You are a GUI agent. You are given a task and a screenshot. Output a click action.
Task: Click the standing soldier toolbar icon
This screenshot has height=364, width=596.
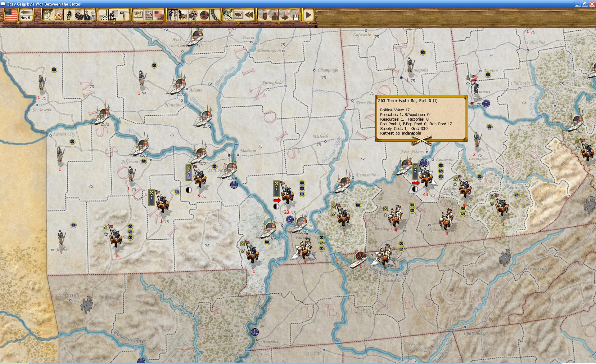(69, 15)
